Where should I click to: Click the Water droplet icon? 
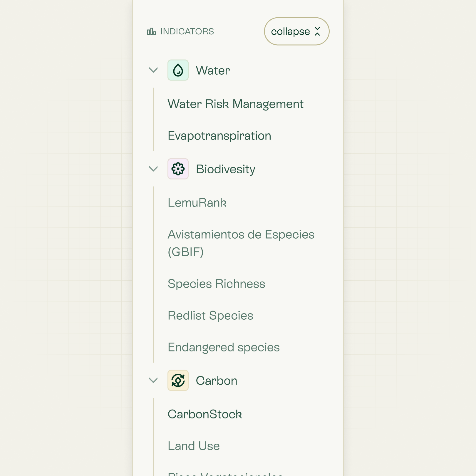point(178,70)
